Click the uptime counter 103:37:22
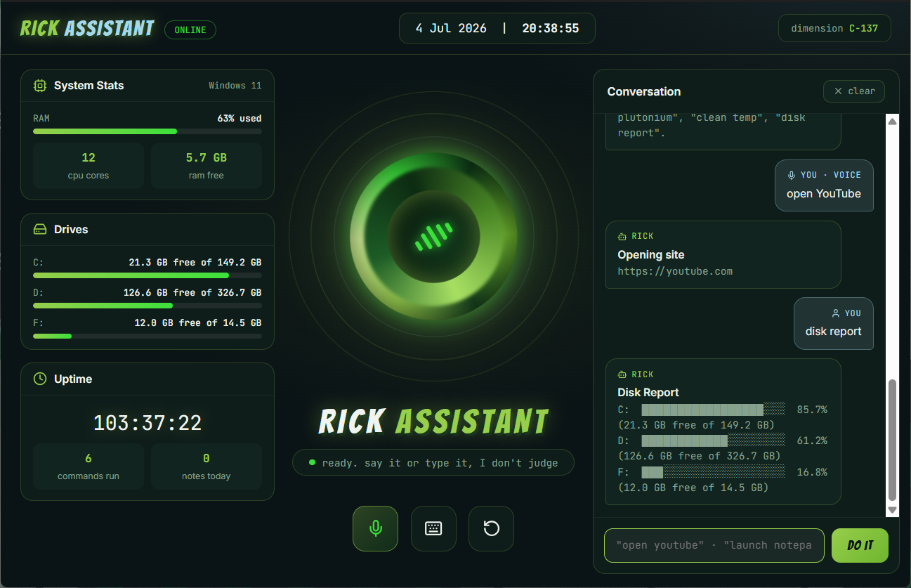Viewport: 911px width, 588px height. pos(148,423)
